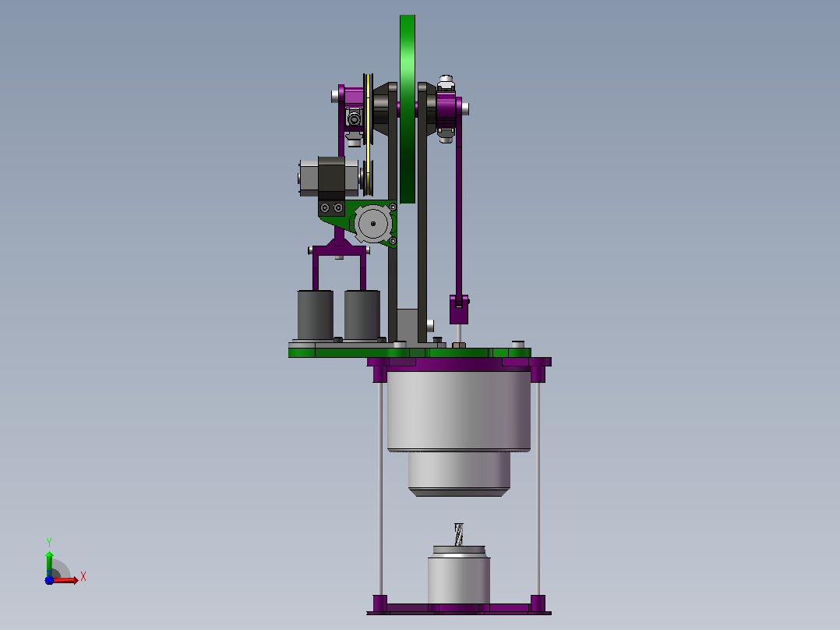840x630 pixels.
Task: Select the yellow belt on the pulley
Action: click(368, 134)
